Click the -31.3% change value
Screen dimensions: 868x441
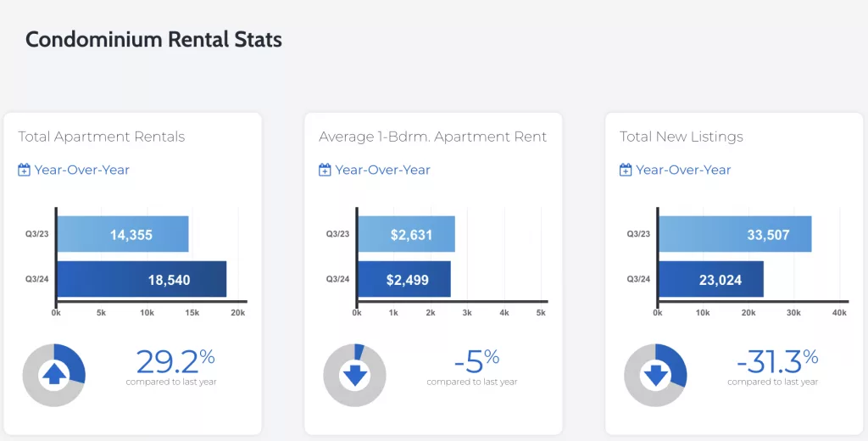click(776, 362)
